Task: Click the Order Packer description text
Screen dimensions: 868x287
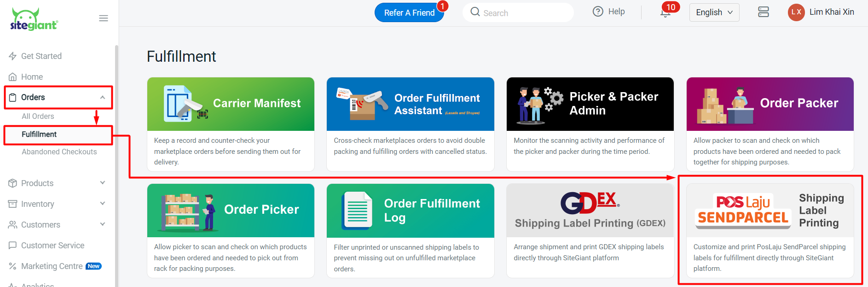Action: pos(767,151)
